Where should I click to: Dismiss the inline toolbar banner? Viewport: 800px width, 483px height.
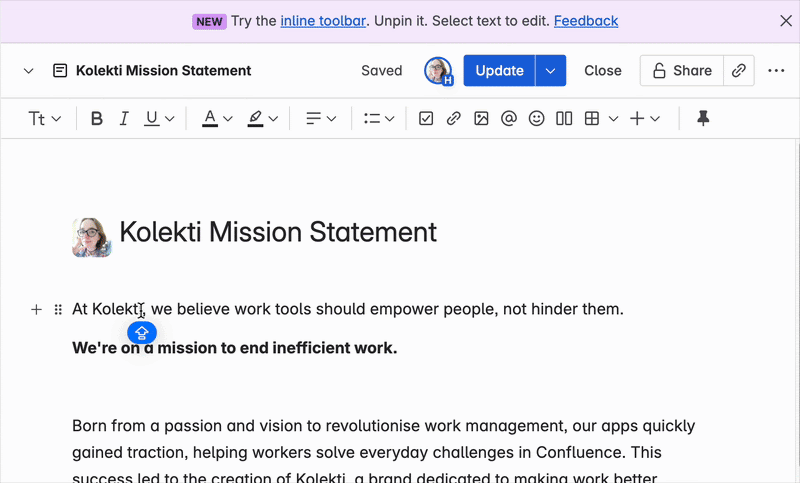click(x=786, y=21)
